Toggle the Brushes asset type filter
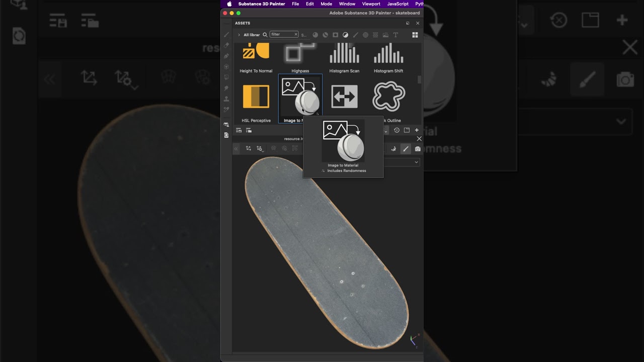Screen dimensions: 644x362 356,35
